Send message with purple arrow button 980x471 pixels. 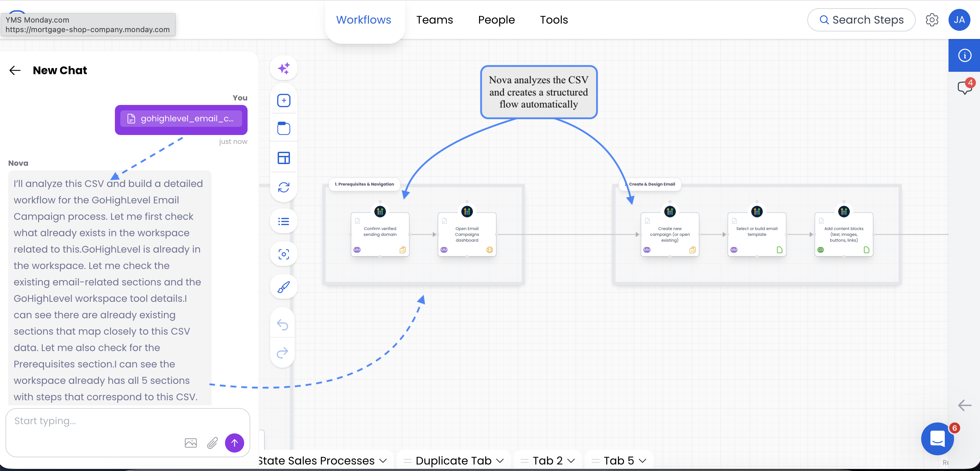pyautogui.click(x=234, y=443)
